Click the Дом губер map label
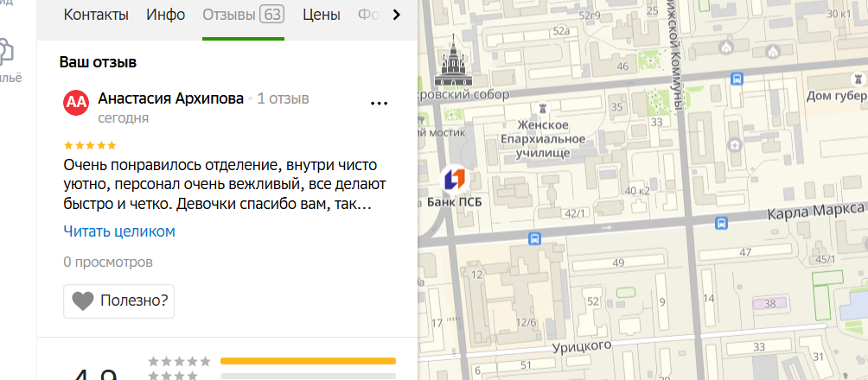868x380 pixels. coord(837,96)
